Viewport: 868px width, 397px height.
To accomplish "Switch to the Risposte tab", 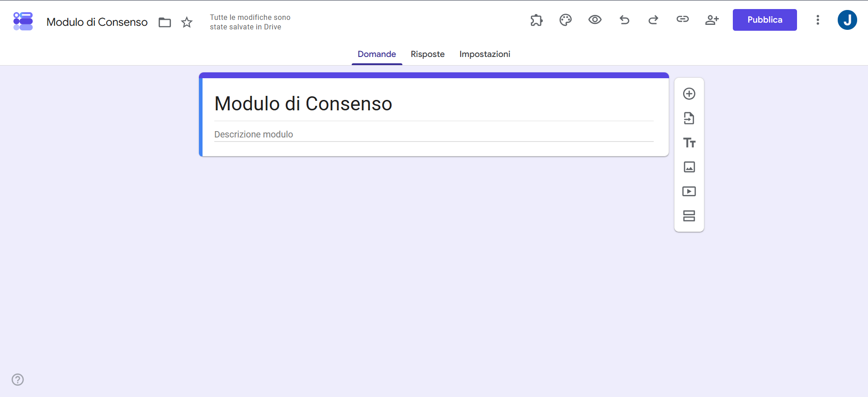I will [x=428, y=54].
